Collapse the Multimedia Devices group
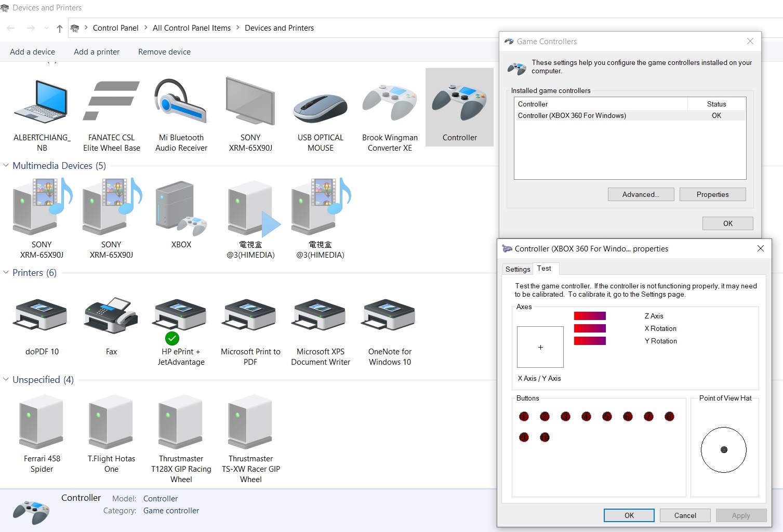783x532 pixels. pyautogui.click(x=6, y=166)
